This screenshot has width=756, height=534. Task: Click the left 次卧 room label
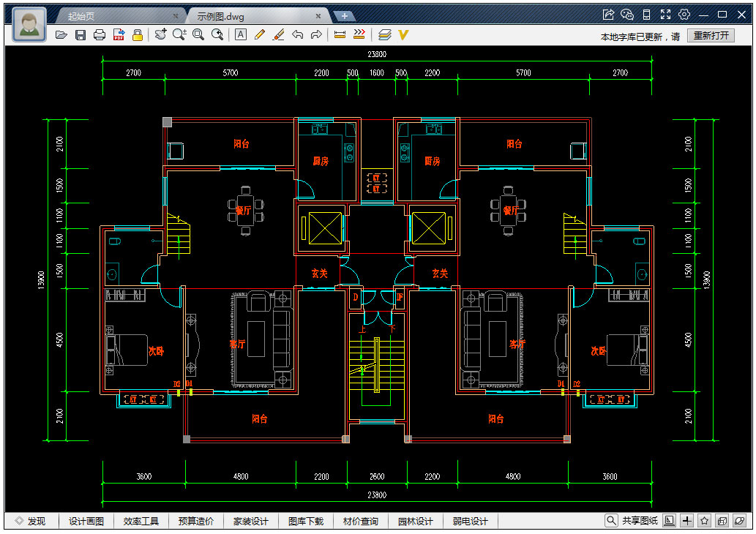[x=156, y=351]
